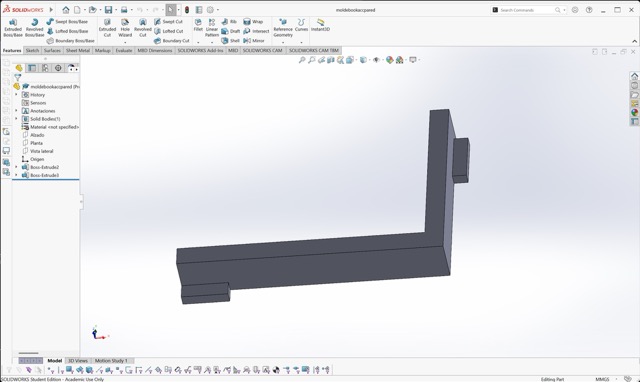This screenshot has width=640, height=382.
Task: Toggle Instant3D mode
Action: tap(320, 25)
